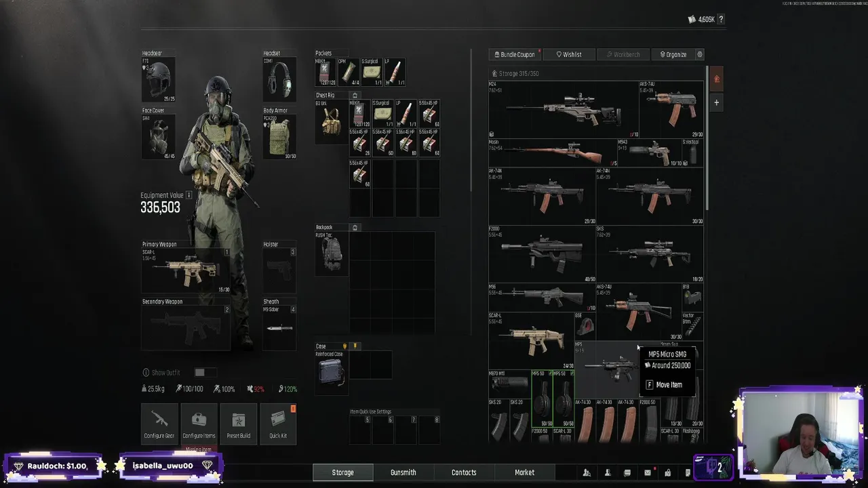Select the SKS rifle in storage
Screen dimensions: 868x488
tap(650, 254)
